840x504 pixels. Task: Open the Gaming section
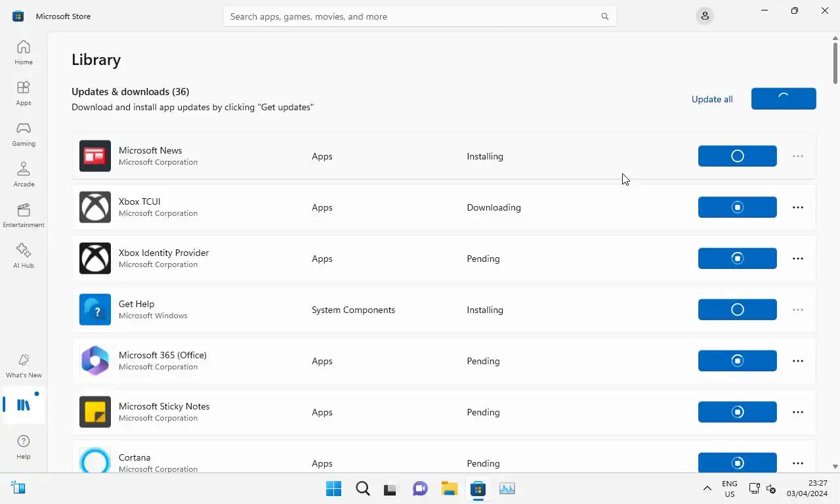(x=24, y=134)
